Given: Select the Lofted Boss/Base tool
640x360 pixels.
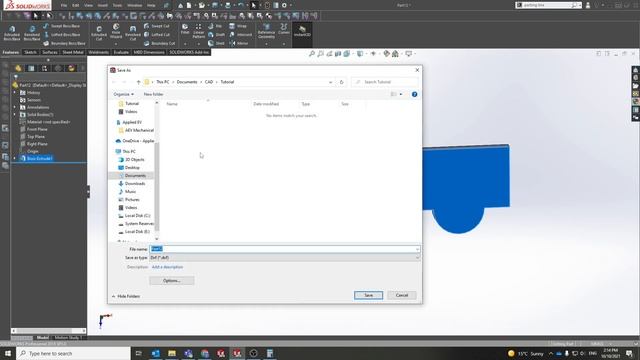Looking at the screenshot, I should (62, 35).
